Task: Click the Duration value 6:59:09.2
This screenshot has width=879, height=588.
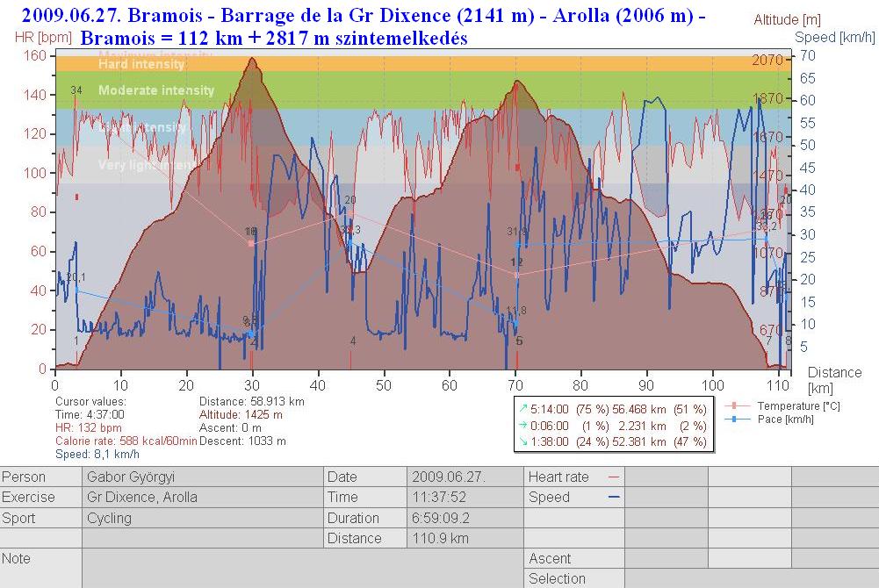Action: 464,518
